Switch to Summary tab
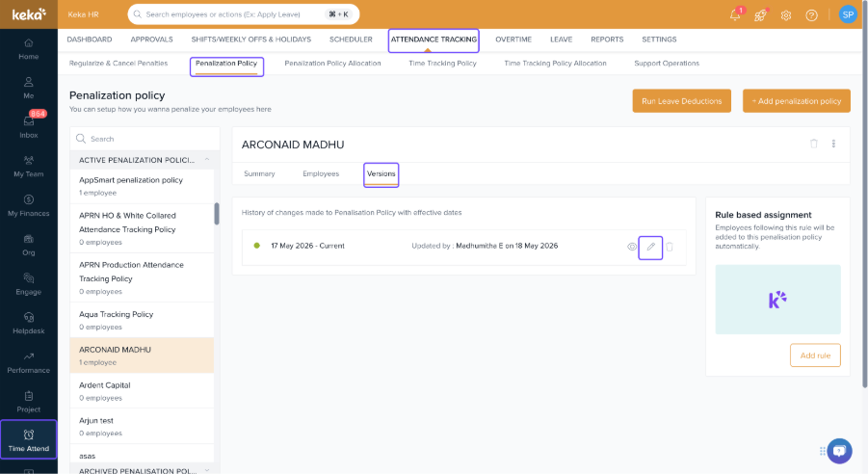868x474 pixels. (259, 173)
